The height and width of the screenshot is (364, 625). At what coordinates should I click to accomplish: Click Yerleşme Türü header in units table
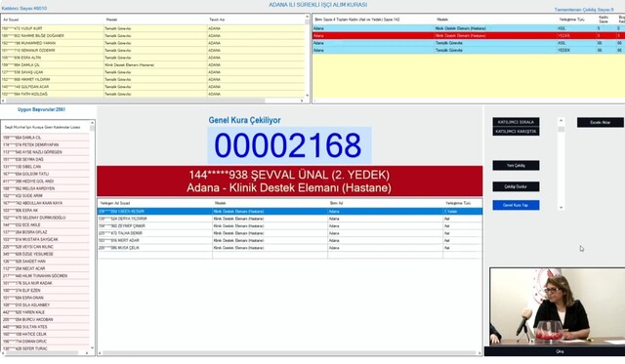click(x=571, y=20)
